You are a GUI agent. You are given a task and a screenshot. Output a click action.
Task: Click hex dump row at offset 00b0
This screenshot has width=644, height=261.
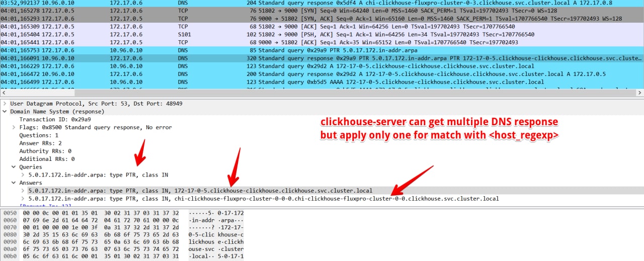coord(123,256)
